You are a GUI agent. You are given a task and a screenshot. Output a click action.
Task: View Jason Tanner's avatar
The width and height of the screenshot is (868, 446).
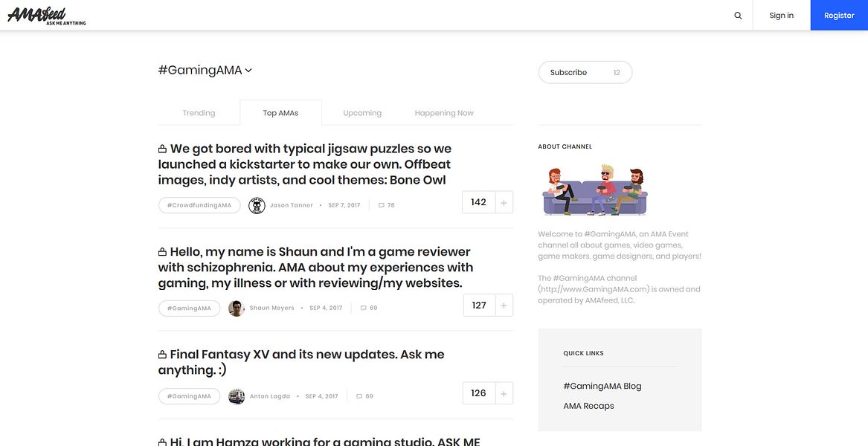257,205
